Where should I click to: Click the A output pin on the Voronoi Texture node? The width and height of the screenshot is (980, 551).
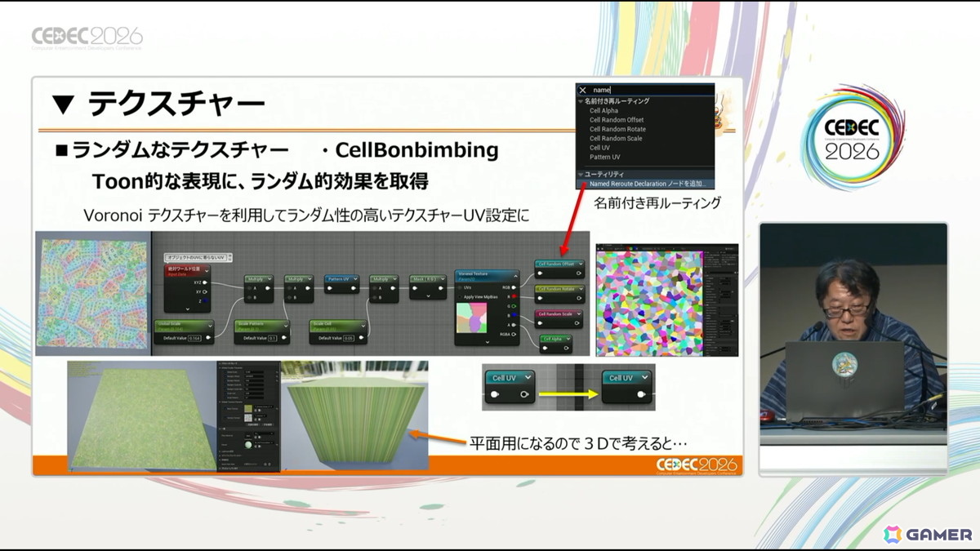coord(514,325)
